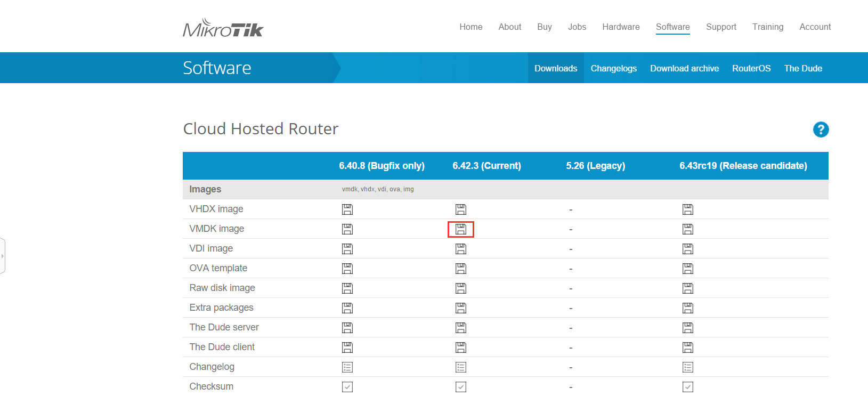The width and height of the screenshot is (868, 420).
Task: Download The Dude server for 6.40.8 Bugfix
Action: 347,328
